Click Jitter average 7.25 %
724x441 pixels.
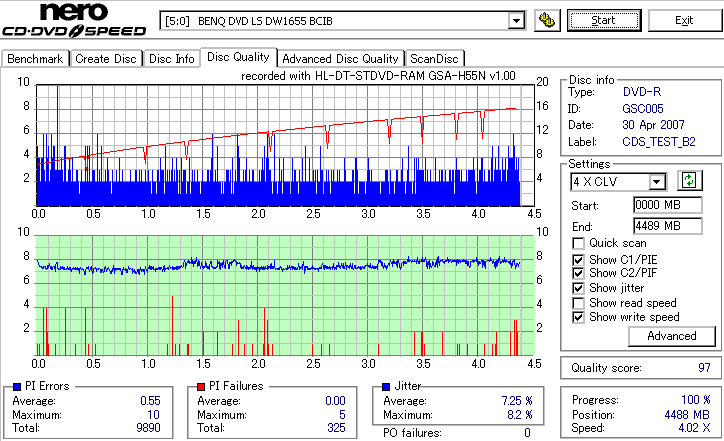[517, 400]
